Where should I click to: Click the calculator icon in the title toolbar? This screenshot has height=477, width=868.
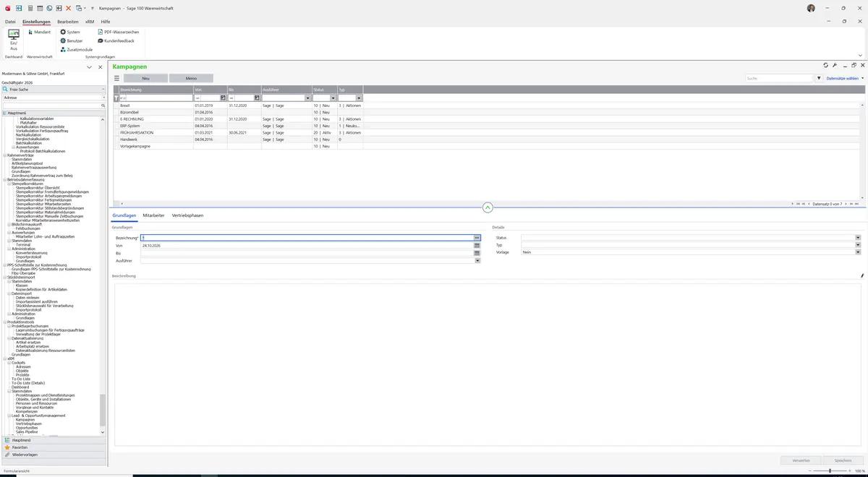pos(30,8)
